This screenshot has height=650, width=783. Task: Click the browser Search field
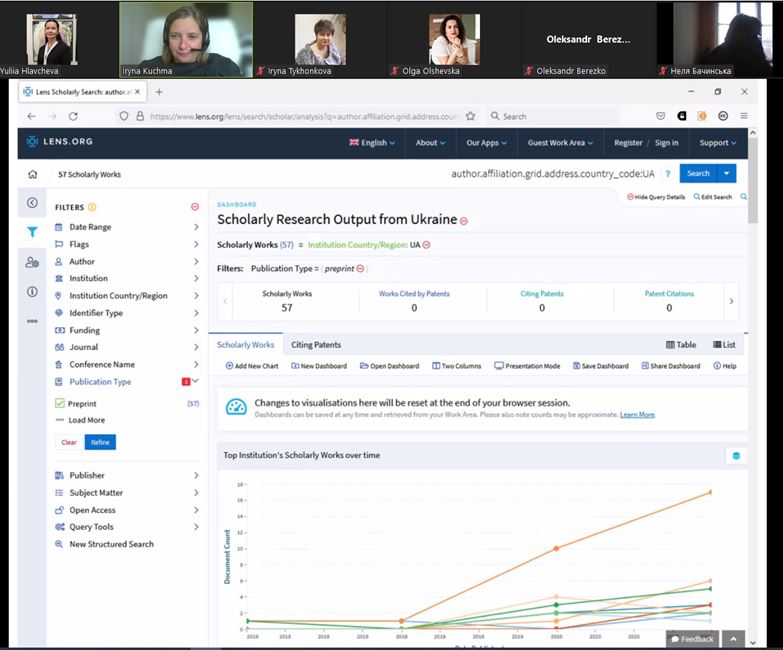click(x=552, y=116)
